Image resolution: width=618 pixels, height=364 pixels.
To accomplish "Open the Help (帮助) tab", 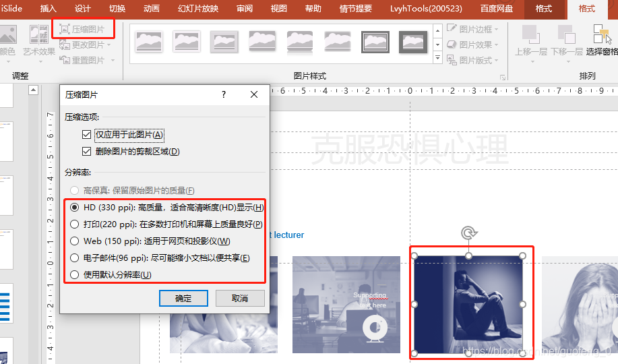I will (x=313, y=9).
